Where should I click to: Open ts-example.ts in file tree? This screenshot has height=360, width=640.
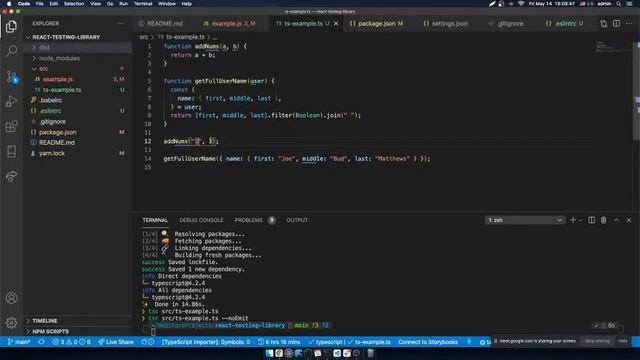(78, 90)
